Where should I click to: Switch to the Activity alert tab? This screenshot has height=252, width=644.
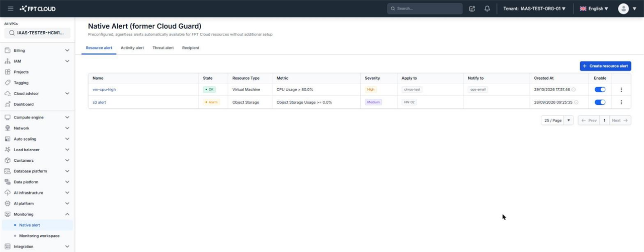tap(132, 48)
